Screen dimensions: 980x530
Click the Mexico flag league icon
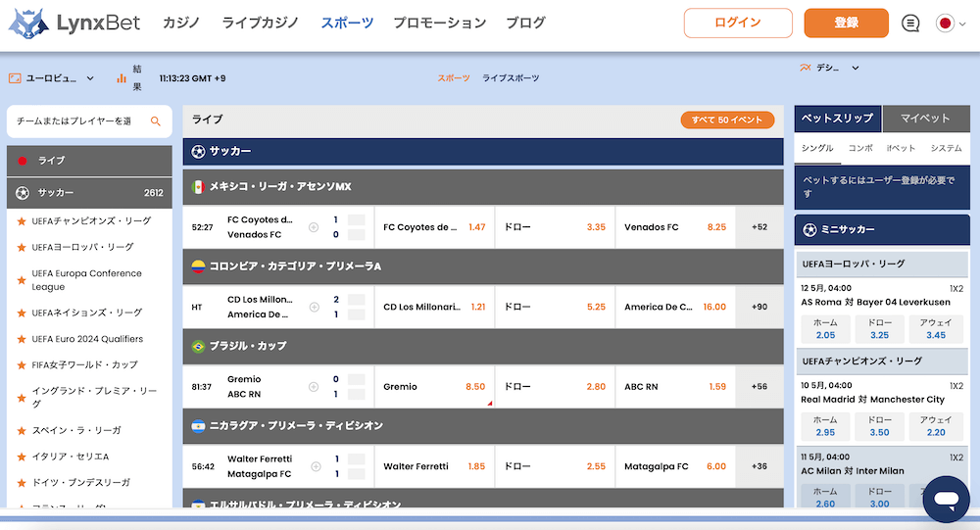point(198,187)
